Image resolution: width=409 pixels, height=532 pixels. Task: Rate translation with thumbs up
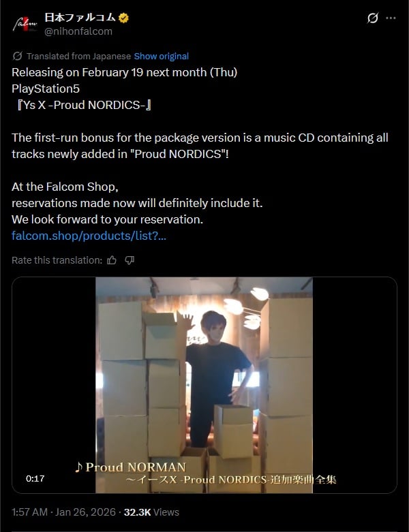(112, 260)
